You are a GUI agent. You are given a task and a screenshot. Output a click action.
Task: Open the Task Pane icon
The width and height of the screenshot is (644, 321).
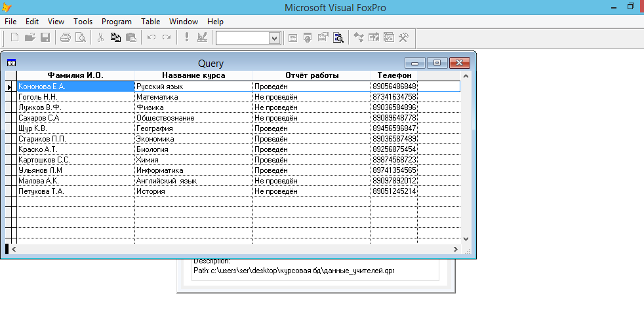tap(388, 38)
